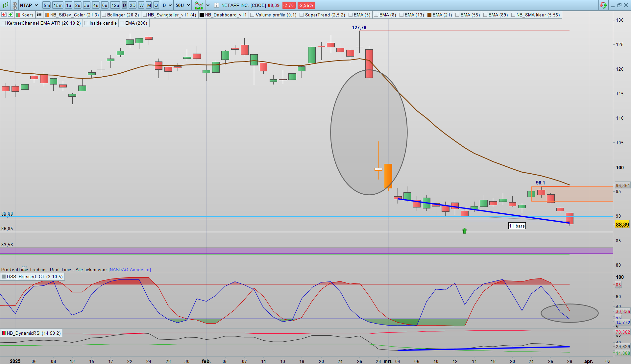Enable the EMA (5) checkbox
The image size is (631, 364).
click(x=351, y=15)
